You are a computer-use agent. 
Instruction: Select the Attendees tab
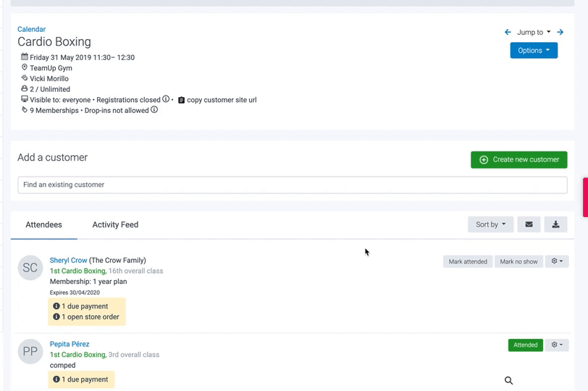pos(43,224)
